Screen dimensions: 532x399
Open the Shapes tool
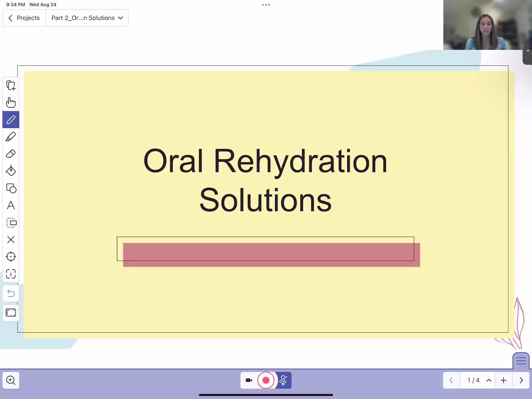11,188
